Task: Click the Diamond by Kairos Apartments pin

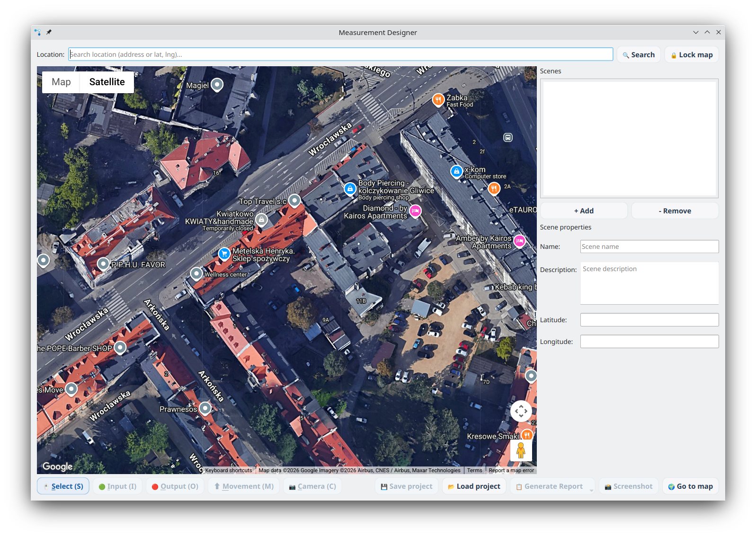Action: tap(415, 211)
